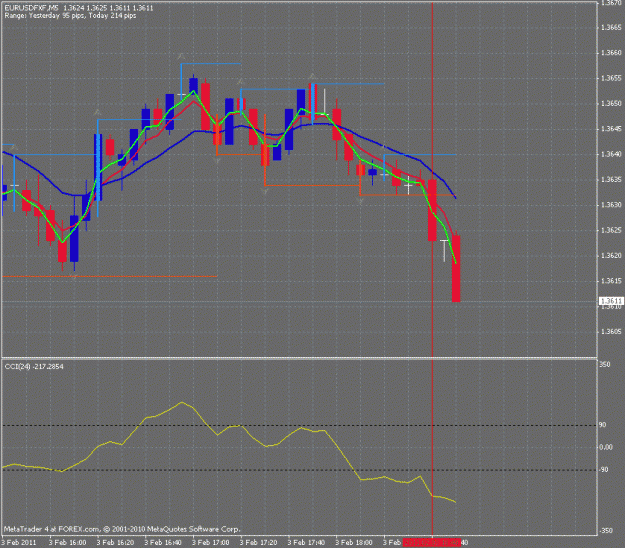Viewport: 625px width, 548px height.
Task: Click the '3 Feb 17:20' time axis label
Action: pyautogui.click(x=259, y=542)
